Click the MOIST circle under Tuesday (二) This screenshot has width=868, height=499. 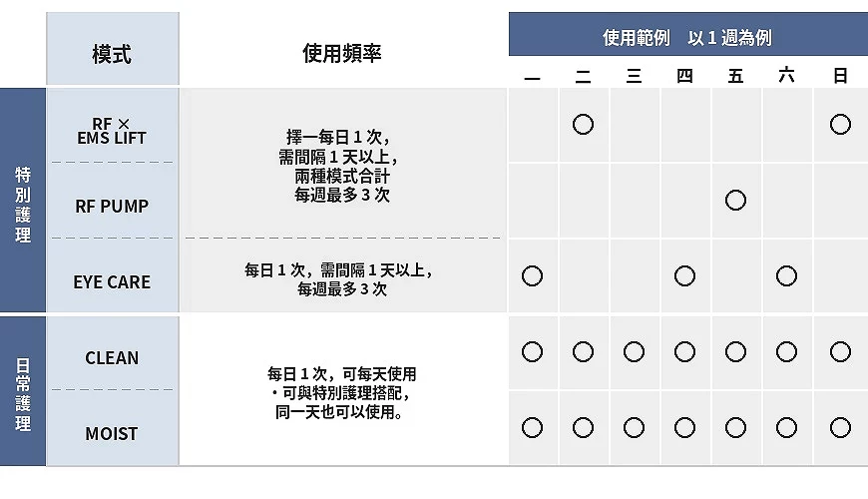583,427
